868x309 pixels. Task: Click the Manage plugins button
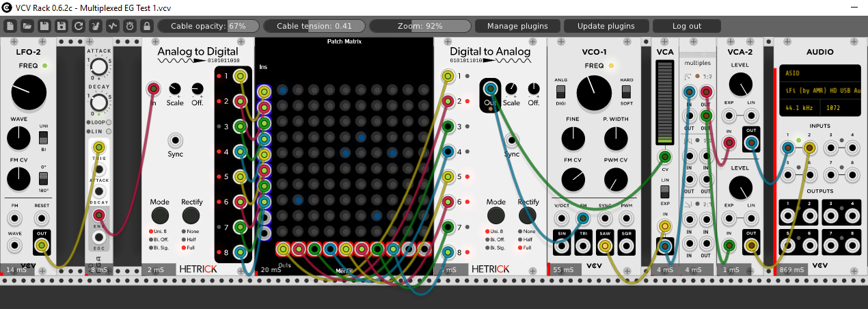click(x=517, y=26)
